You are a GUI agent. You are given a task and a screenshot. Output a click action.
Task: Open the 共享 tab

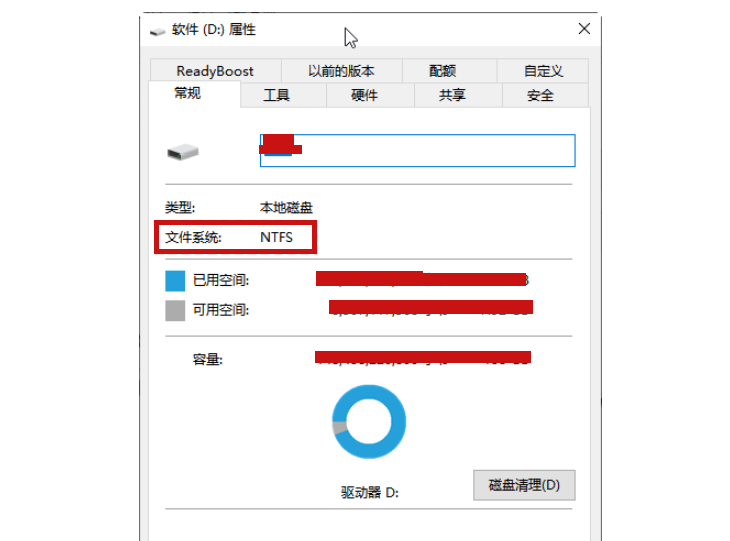pos(452,96)
